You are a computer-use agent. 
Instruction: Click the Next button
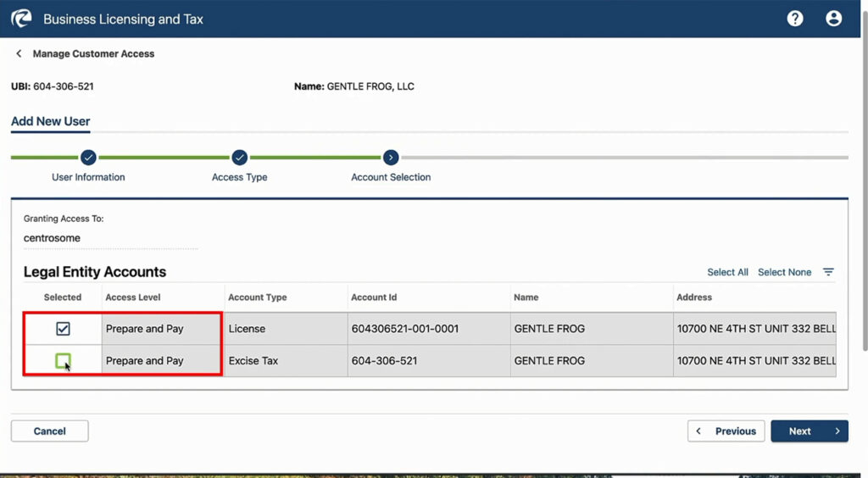809,431
